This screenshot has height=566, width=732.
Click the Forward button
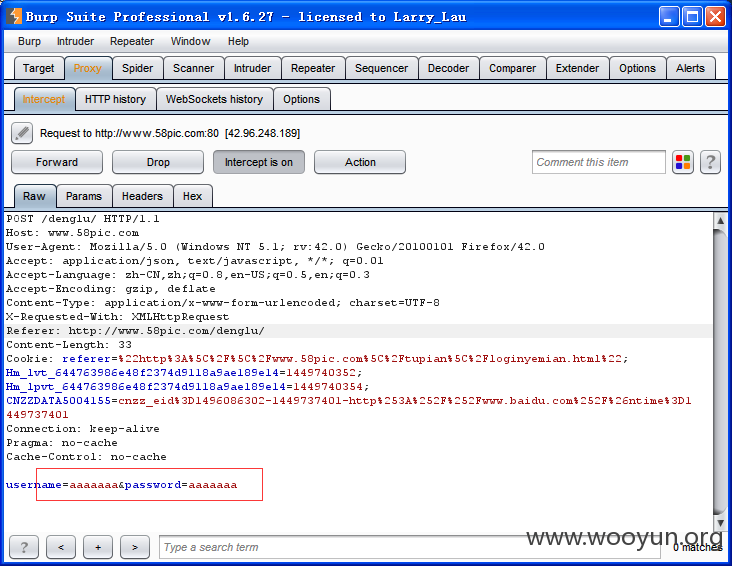[57, 162]
